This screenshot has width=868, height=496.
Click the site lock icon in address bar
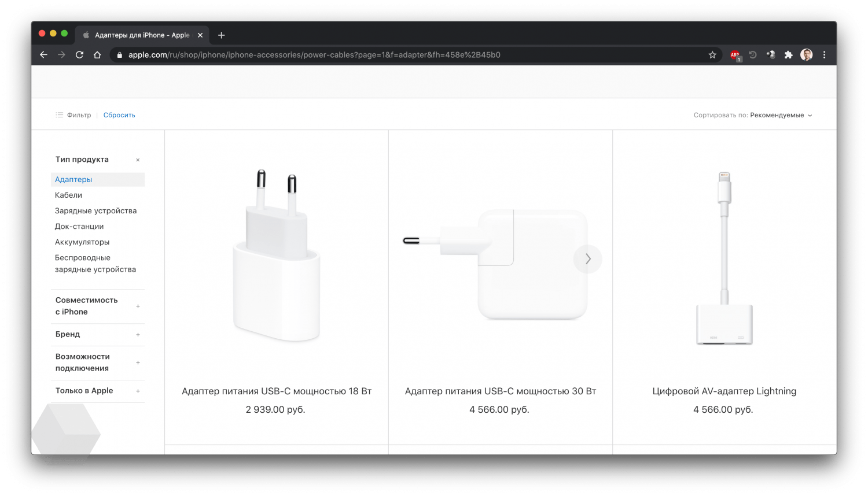(x=120, y=55)
